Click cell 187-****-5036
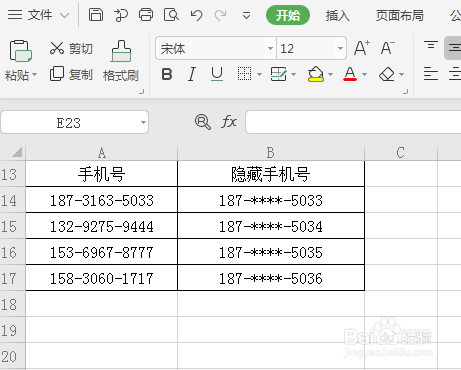 click(x=271, y=278)
